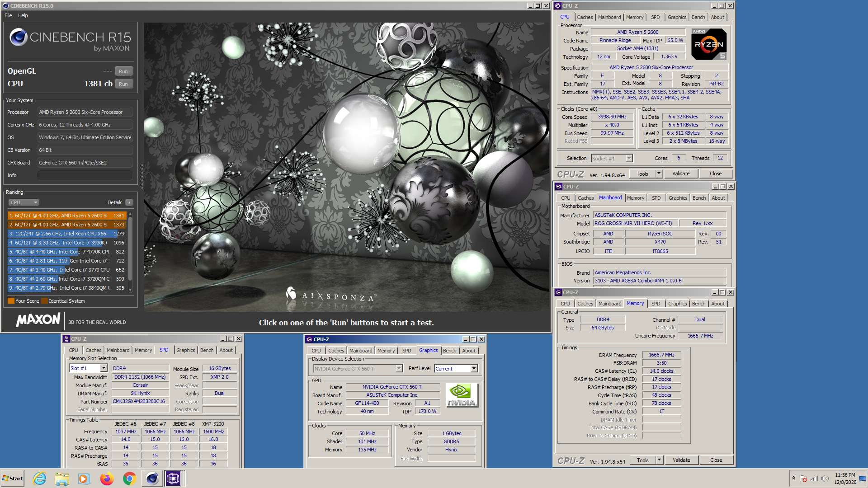Switch to CPU-Z taskbar icon
This screenshot has width=868, height=488.
(173, 479)
